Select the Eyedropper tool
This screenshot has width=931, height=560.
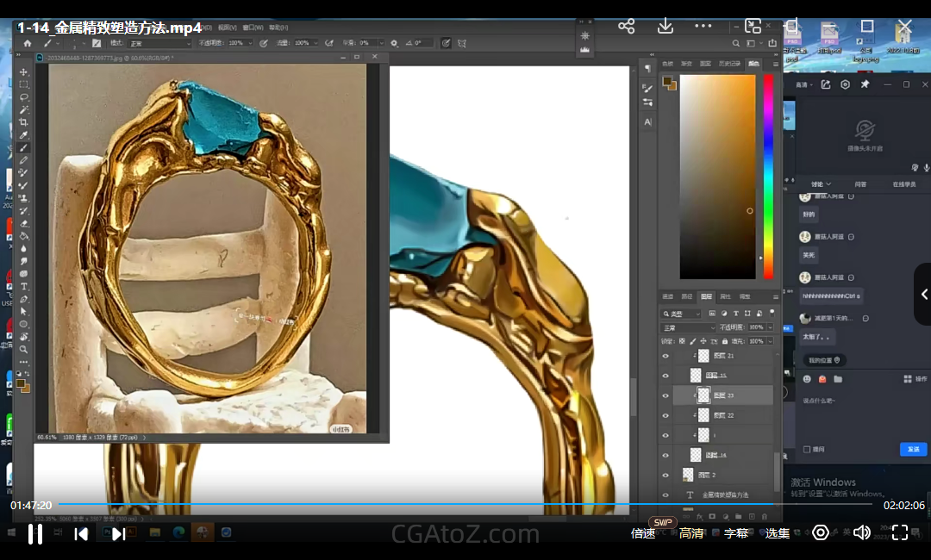point(24,135)
